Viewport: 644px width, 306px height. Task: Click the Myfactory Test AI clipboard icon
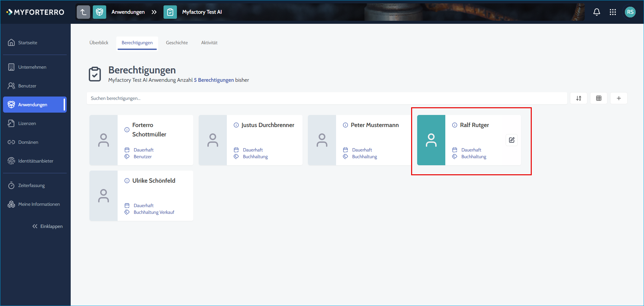click(x=170, y=12)
